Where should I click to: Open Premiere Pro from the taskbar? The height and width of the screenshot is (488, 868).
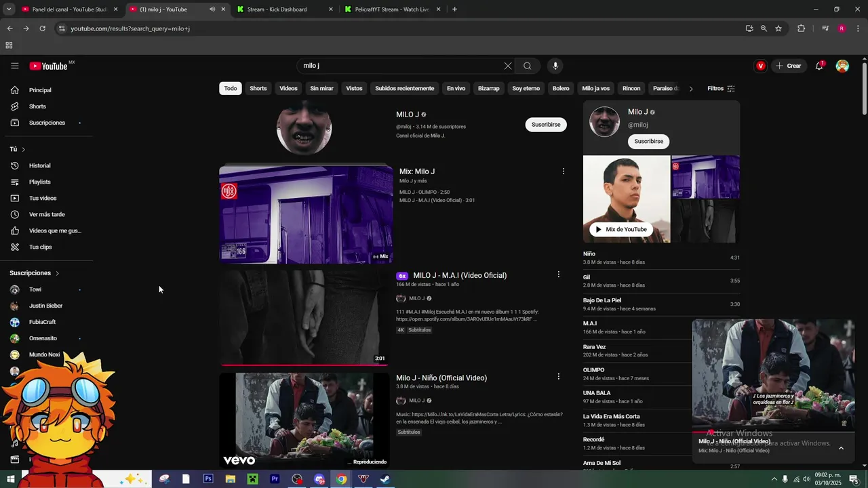point(275,479)
